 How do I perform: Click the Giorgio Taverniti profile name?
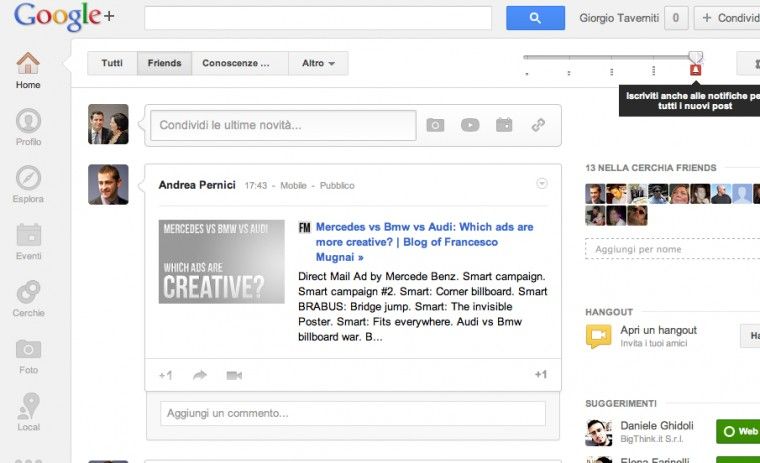coord(619,18)
